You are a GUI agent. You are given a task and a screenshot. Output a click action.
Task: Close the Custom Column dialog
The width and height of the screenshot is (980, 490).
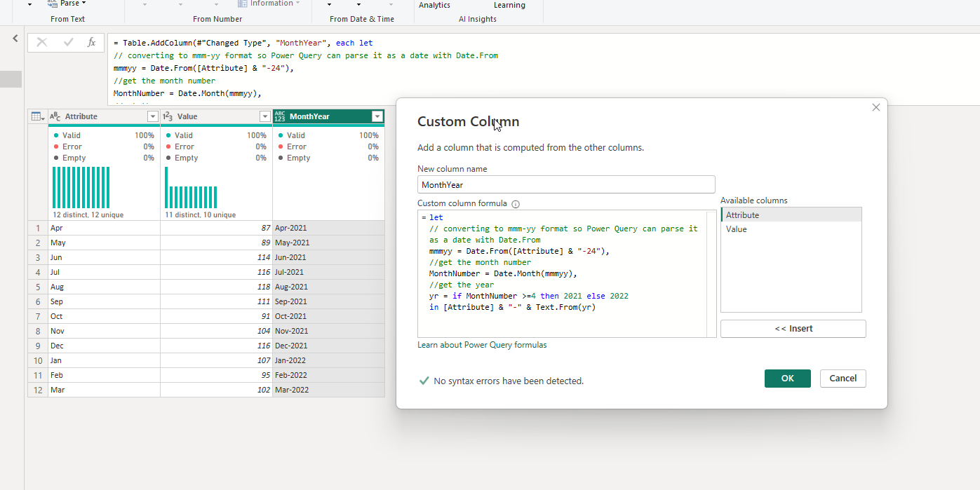coord(875,107)
